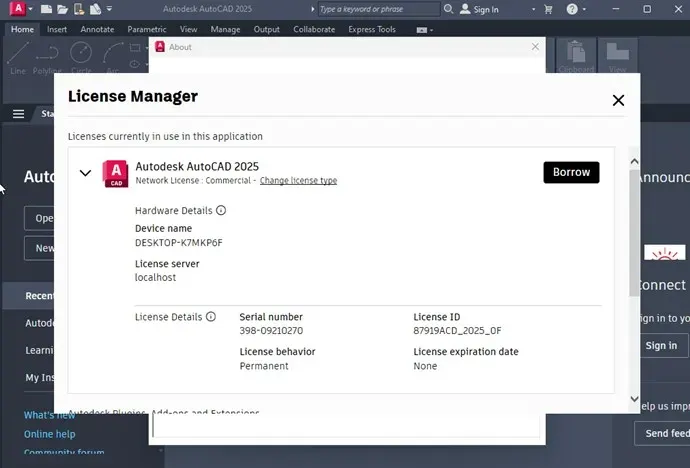
Task: Click the Open sheet set icon in quick access toolbar
Action: (95, 9)
